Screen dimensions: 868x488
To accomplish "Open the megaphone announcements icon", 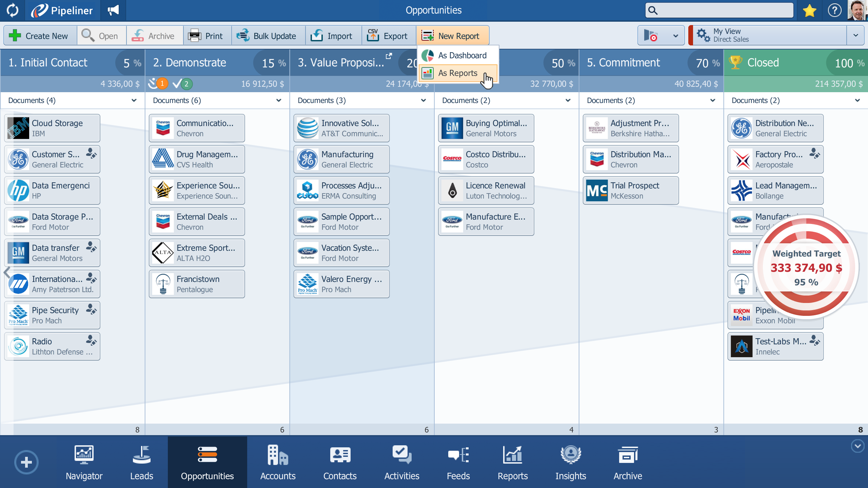I will pyautogui.click(x=113, y=10).
